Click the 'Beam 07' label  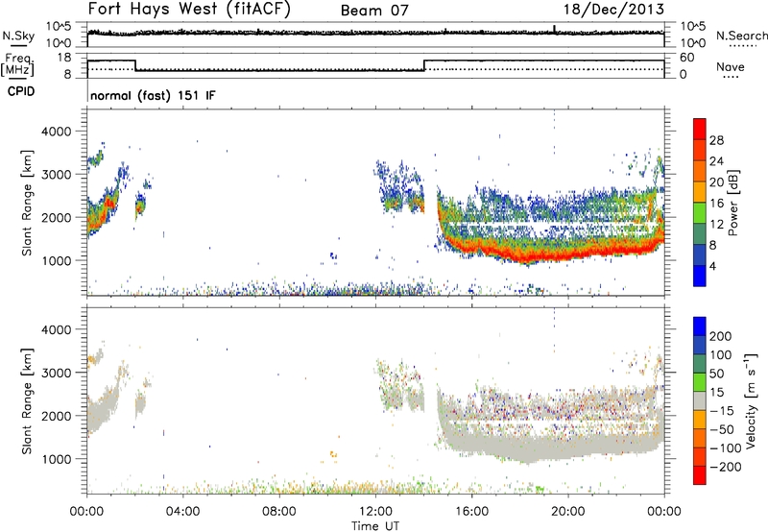pyautogui.click(x=374, y=11)
